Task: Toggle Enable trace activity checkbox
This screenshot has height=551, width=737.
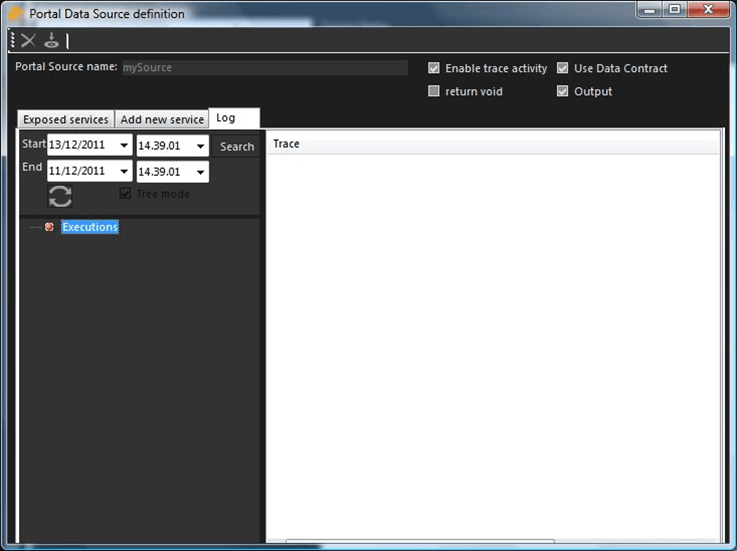Action: tap(434, 68)
